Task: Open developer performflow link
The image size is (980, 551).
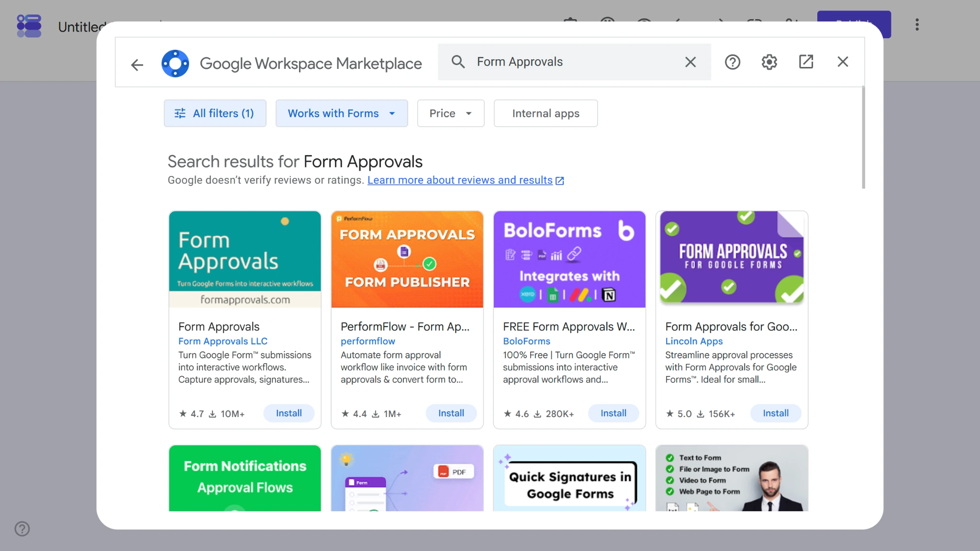Action: [x=367, y=341]
